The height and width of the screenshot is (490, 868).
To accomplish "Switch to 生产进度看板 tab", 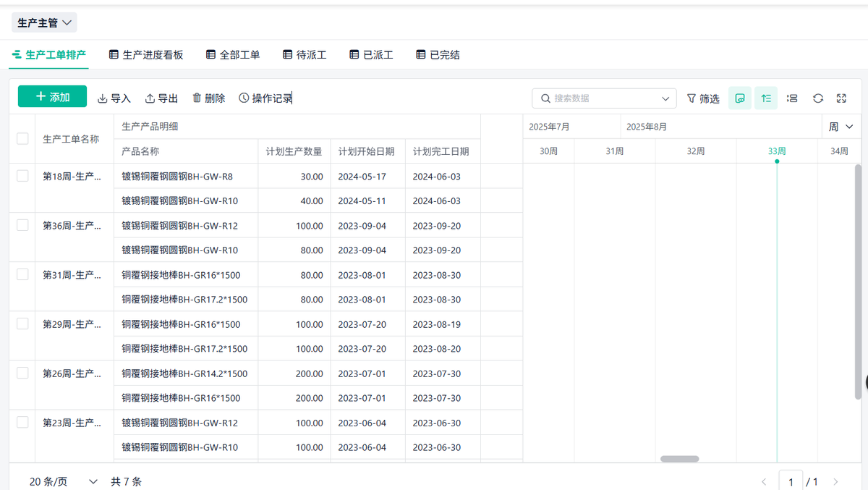I will point(146,55).
